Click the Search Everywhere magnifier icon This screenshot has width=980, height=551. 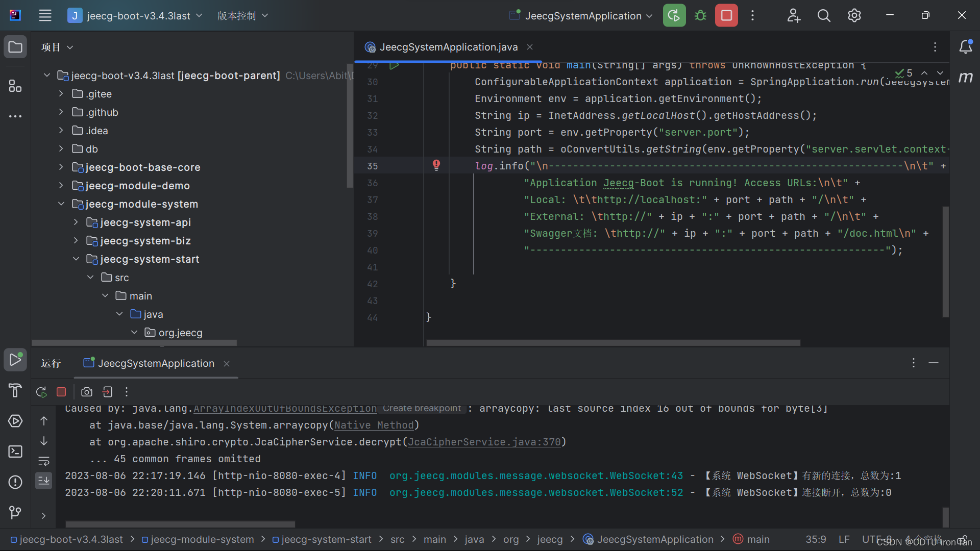pyautogui.click(x=823, y=15)
